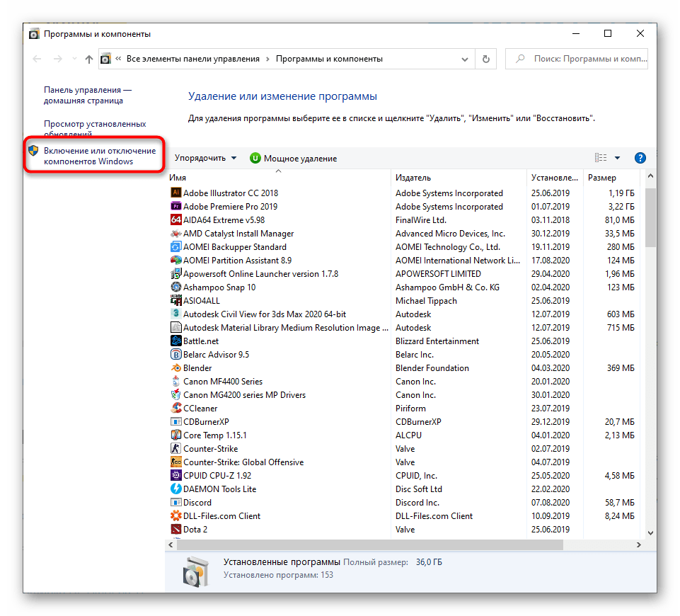Go up one level with up arrow
Image resolution: width=680 pixels, height=616 pixels.
[88, 59]
